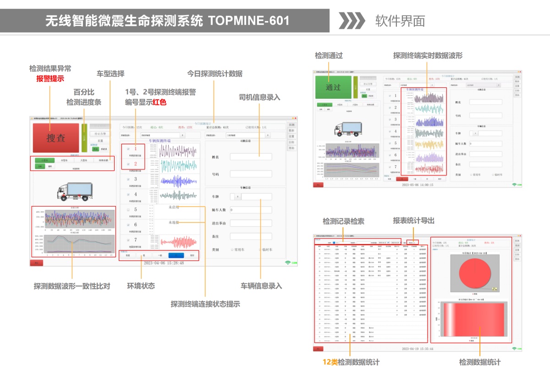The image size is (550, 392).
Task: Choose the 一般 environment state in the 搜查 window
Action: point(160,255)
